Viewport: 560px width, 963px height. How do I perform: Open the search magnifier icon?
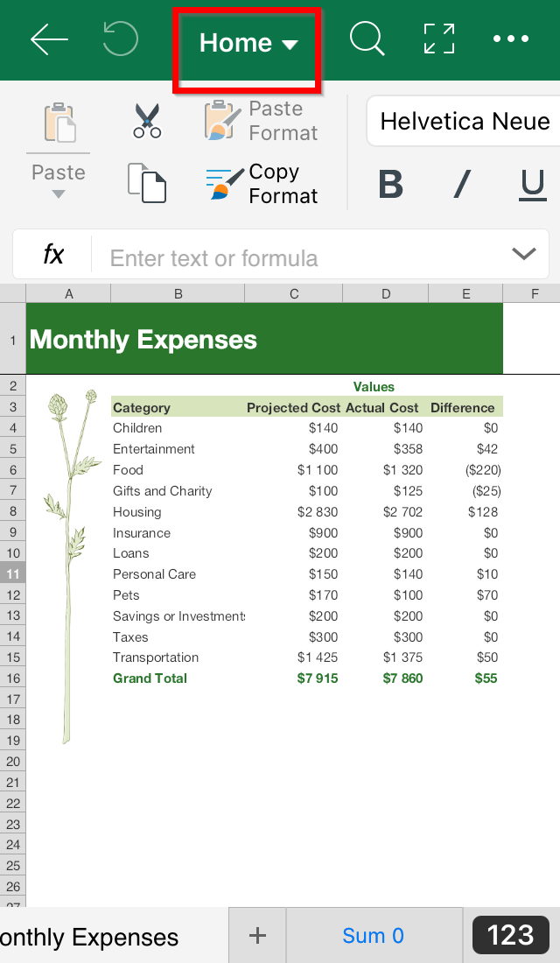pos(367,39)
